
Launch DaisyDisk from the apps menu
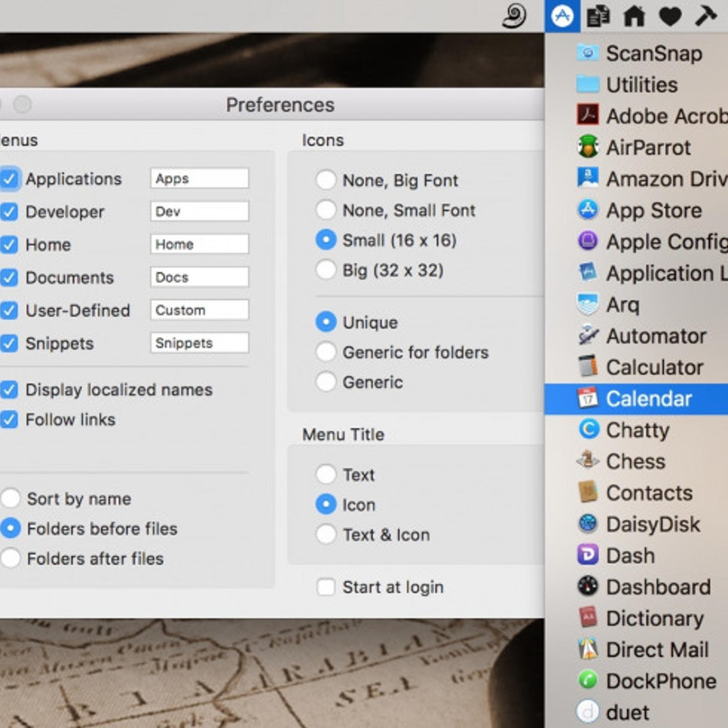click(x=652, y=524)
